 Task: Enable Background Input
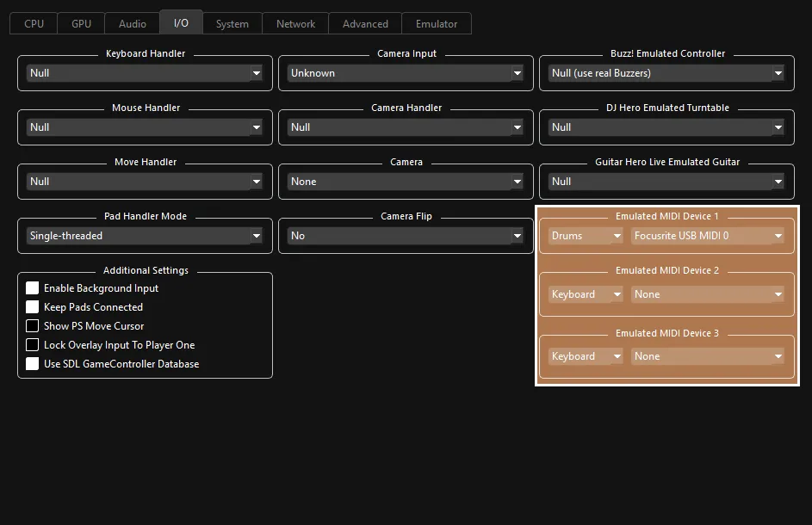coord(32,288)
